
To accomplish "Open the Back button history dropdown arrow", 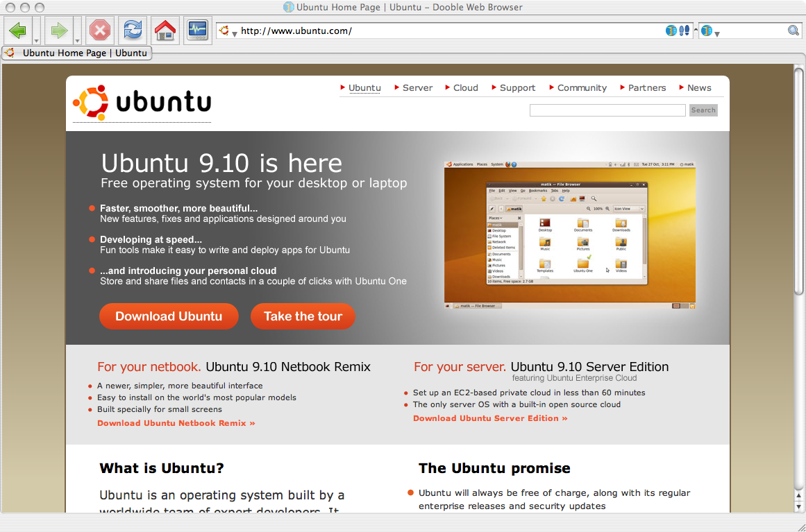I will 36,40.
